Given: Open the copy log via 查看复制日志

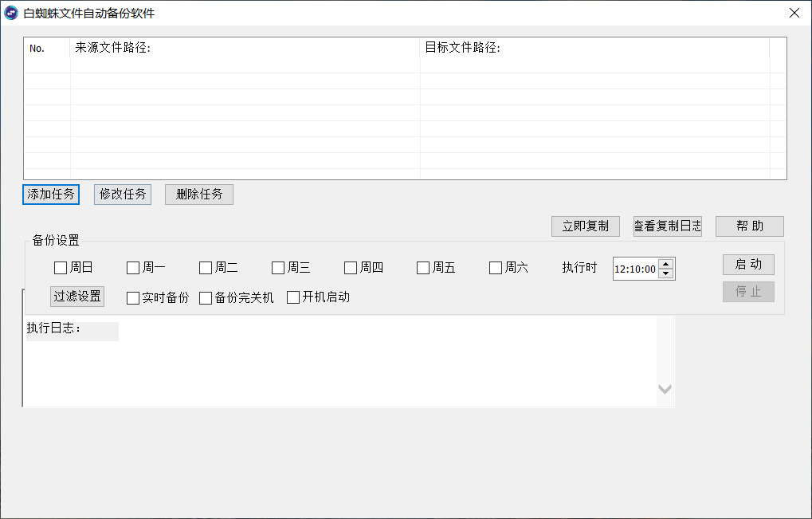Looking at the screenshot, I should point(667,226).
